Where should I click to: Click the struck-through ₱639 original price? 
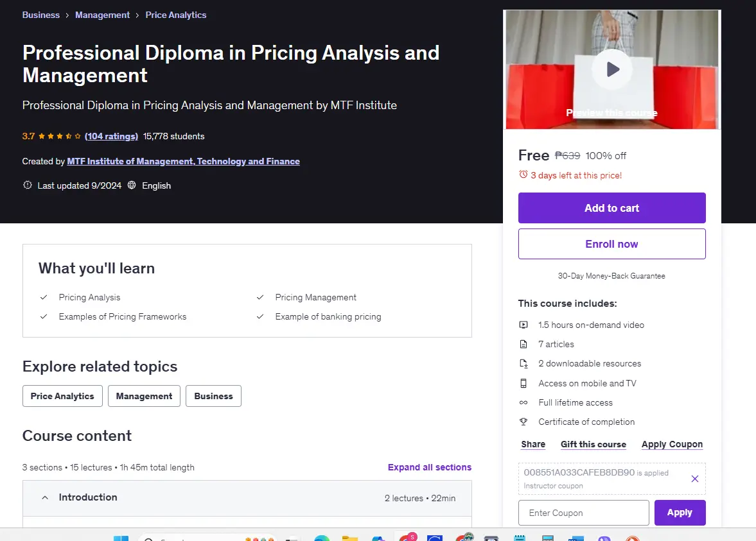point(568,155)
